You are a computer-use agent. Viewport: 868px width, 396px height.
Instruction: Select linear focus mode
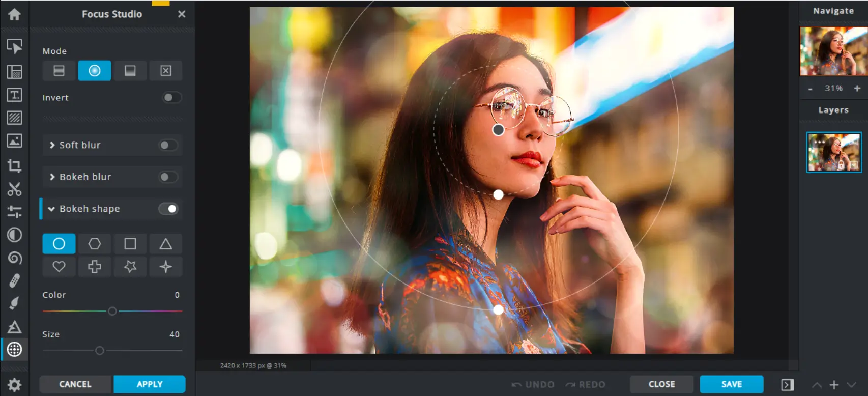click(x=59, y=71)
